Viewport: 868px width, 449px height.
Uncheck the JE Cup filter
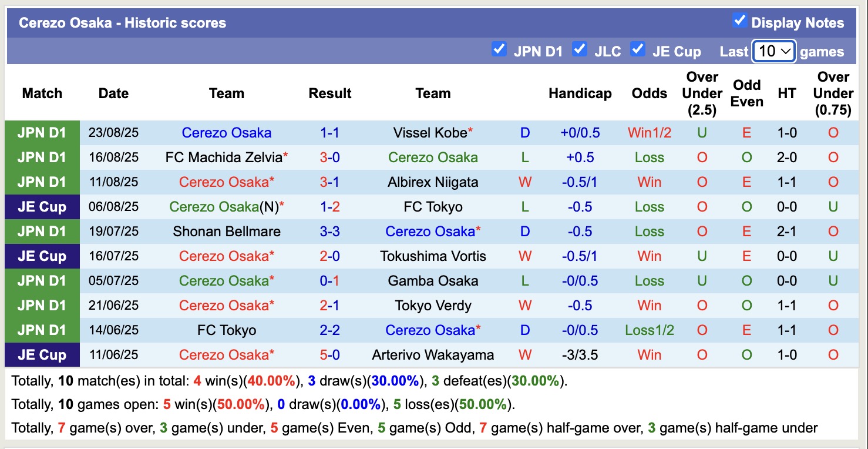point(637,49)
